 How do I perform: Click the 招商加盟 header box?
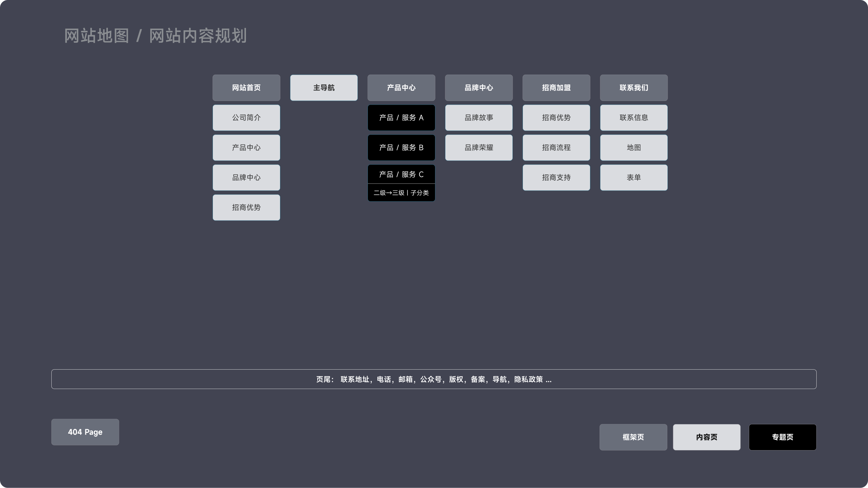tap(556, 88)
